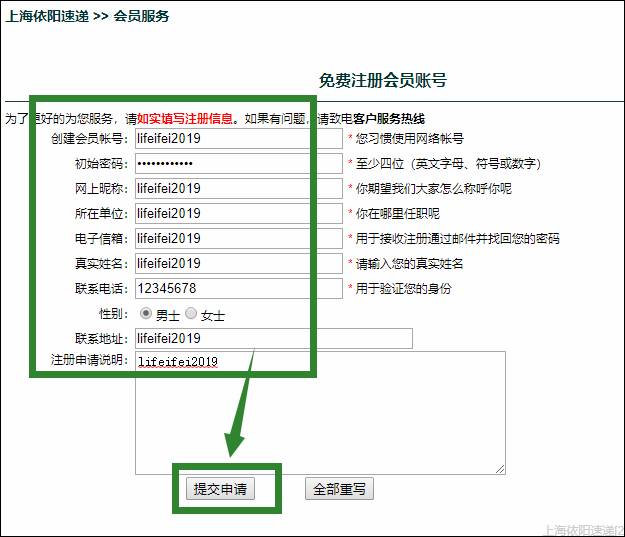Click the textarea resize handle corner
The image size is (625, 537).
[x=500, y=468]
